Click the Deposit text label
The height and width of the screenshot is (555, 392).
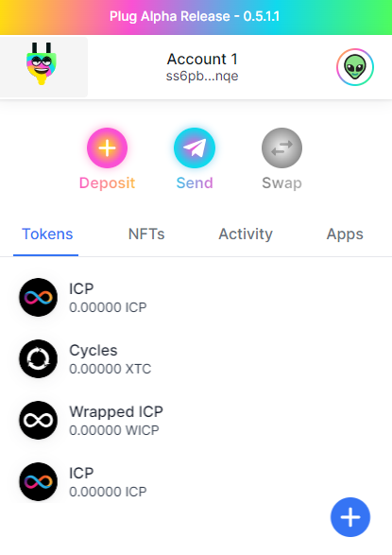tap(107, 183)
